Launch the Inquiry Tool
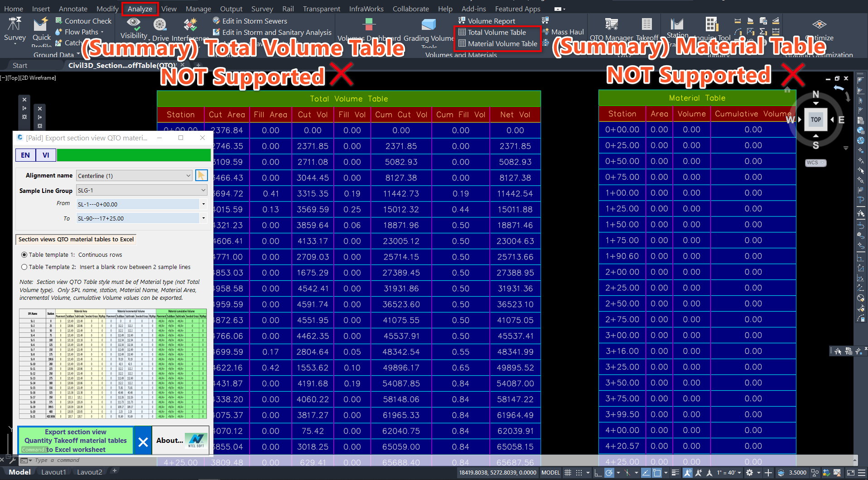This screenshot has height=480, width=868. click(712, 29)
